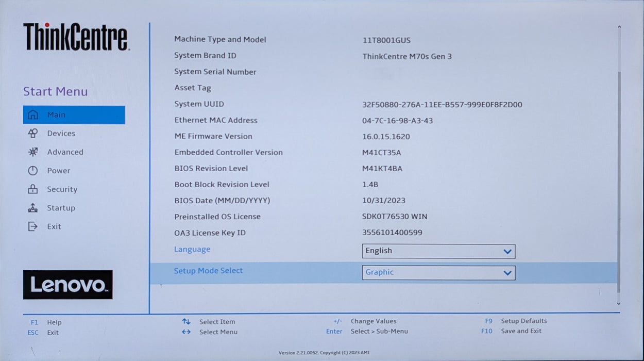Click BIOS Revision value M41KT4BA
The image size is (644, 361).
click(382, 169)
